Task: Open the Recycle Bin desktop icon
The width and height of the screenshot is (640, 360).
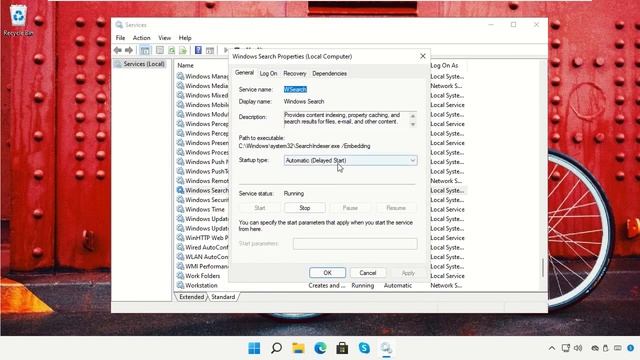Action: (18, 20)
